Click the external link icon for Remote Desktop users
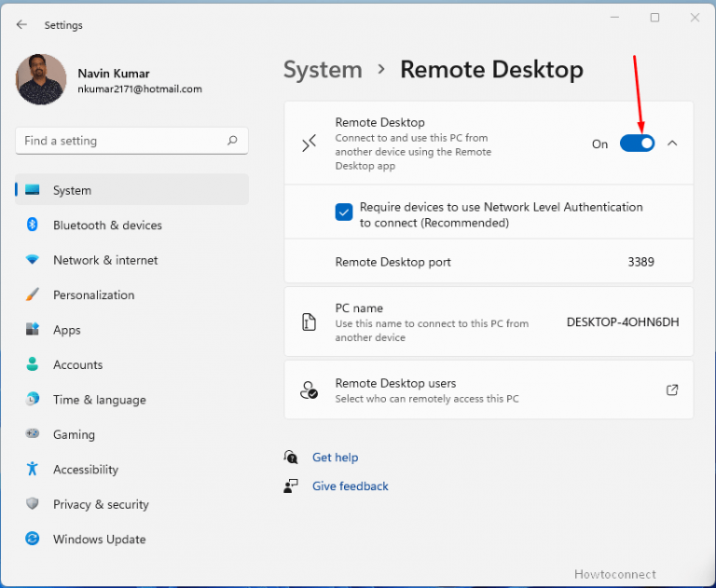 [671, 390]
